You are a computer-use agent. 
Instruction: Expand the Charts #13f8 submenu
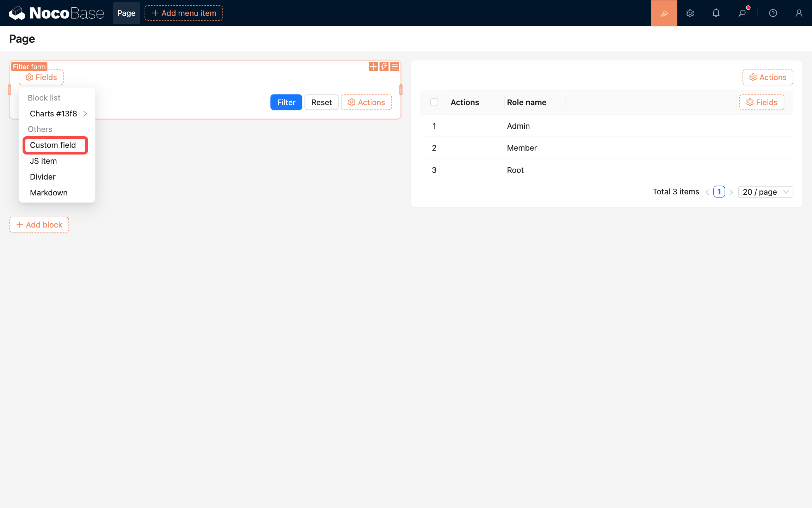58,114
